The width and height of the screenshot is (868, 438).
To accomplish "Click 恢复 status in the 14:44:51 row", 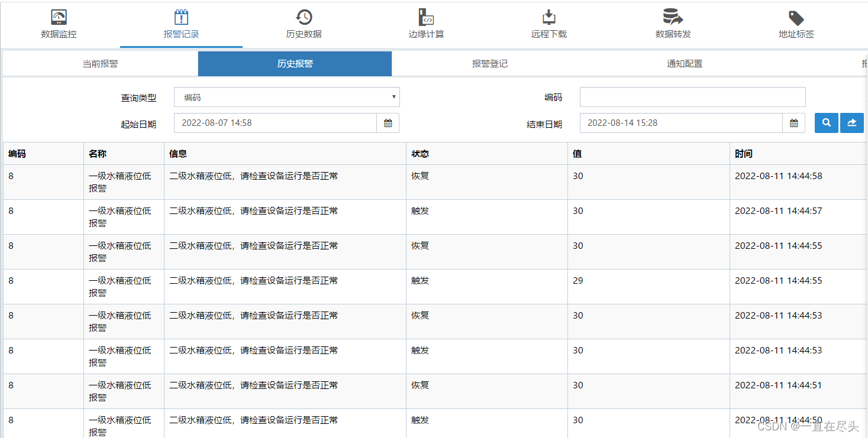I will point(420,385).
